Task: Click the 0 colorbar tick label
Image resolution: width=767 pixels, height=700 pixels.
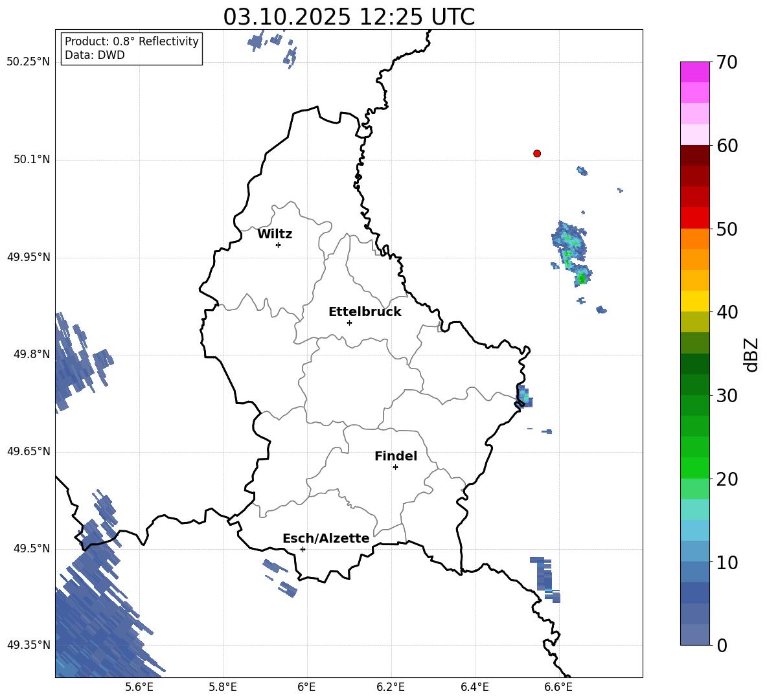Action: click(x=722, y=645)
